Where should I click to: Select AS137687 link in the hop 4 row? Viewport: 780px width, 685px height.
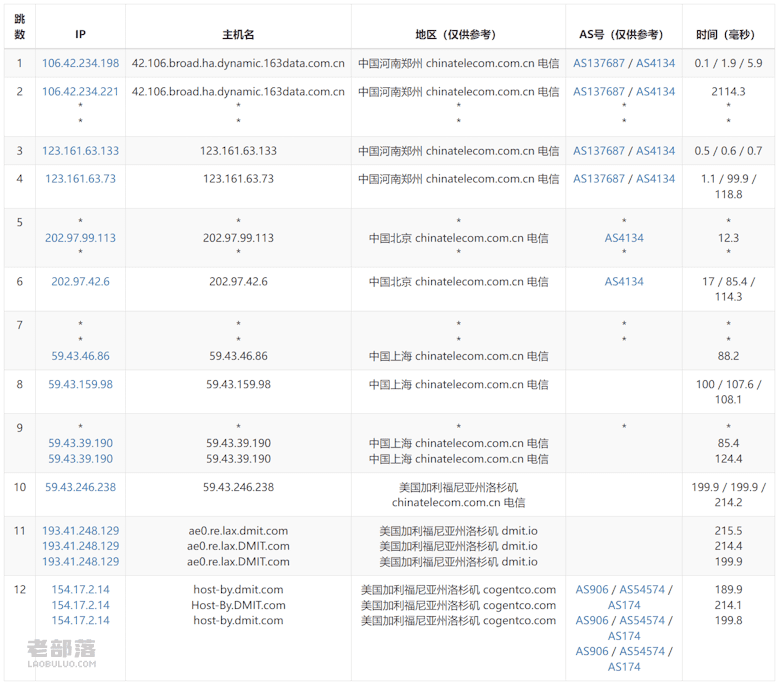point(598,179)
